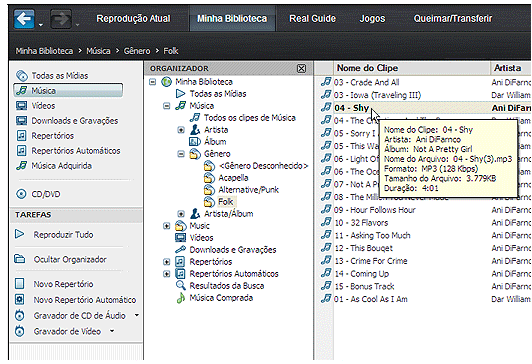Expand the Artista/Álbum tree node
Screen dimensions: 532x364
point(181,214)
